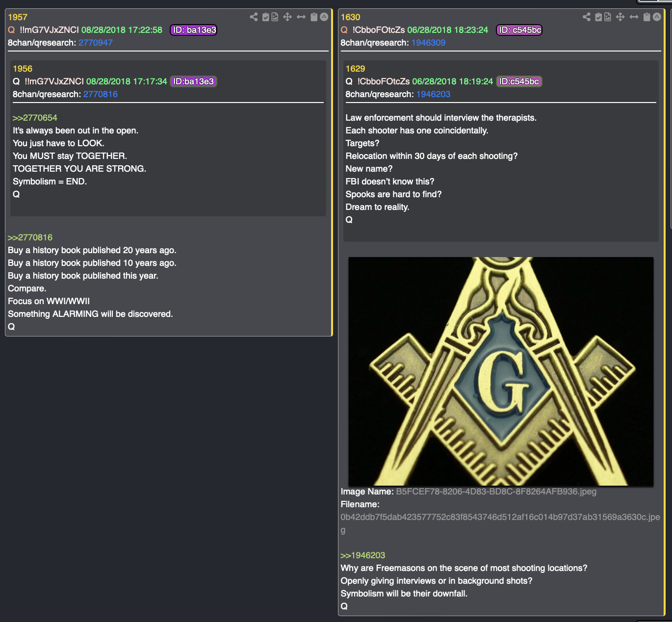
Task: Click the clipboard-check icon on post 1957
Action: (x=265, y=17)
